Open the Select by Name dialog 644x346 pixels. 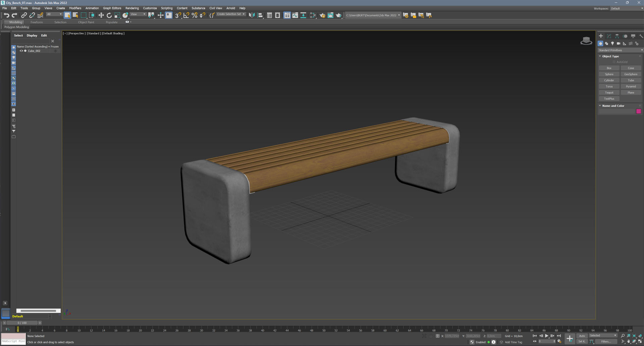coord(75,15)
